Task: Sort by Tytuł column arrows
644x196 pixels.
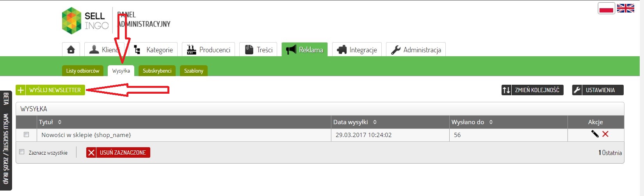Action: [60, 122]
